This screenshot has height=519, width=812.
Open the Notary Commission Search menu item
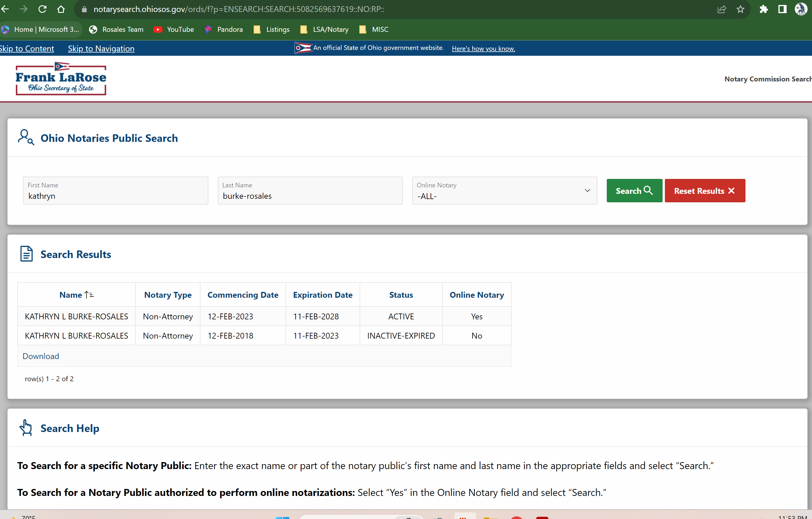pos(768,79)
